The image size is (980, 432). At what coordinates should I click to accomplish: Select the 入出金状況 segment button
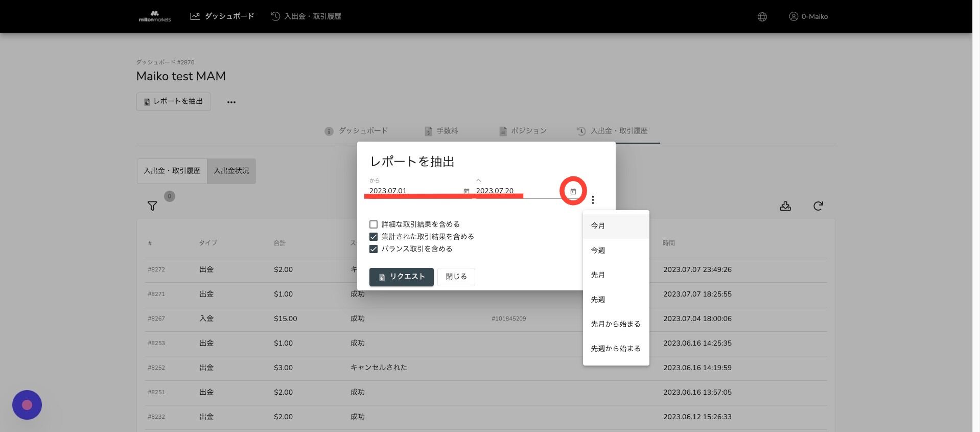(x=231, y=171)
